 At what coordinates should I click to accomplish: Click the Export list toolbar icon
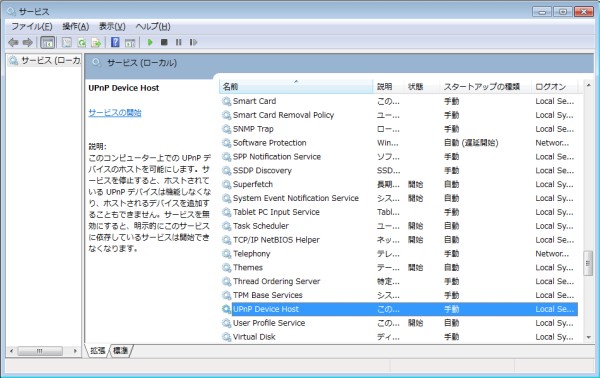pyautogui.click(x=96, y=42)
